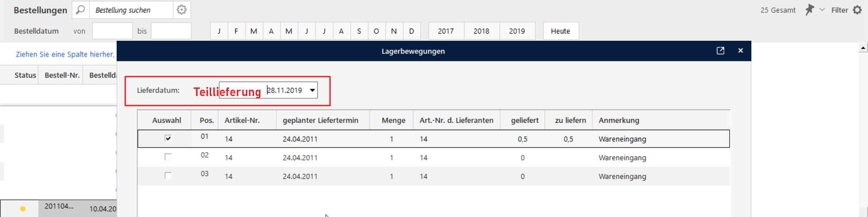Viewport: 868px width, 217px height.
Task: Select year 2018 filter button
Action: click(481, 31)
